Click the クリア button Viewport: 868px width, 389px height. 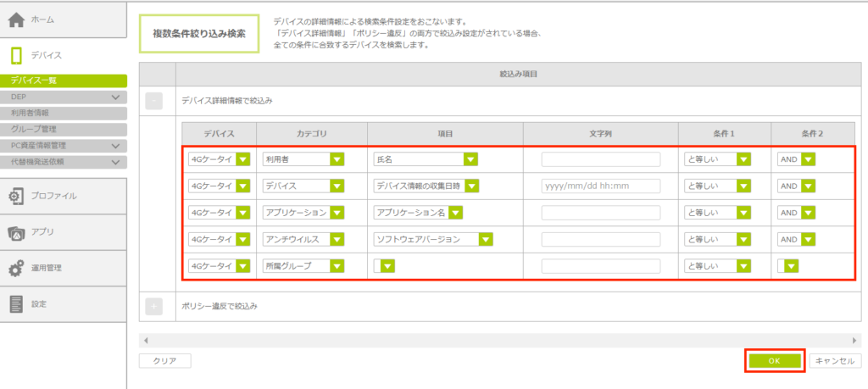(x=164, y=361)
